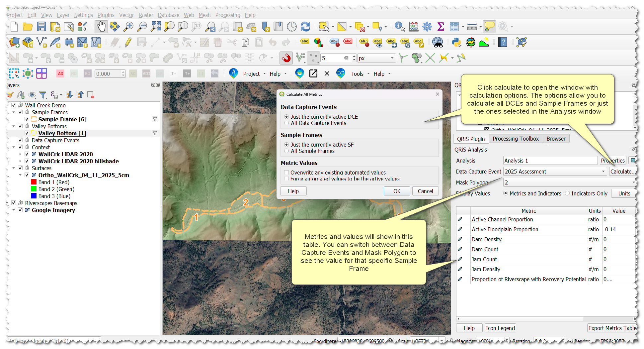Image resolution: width=644 pixels, height=349 pixels.
Task: Open the Data Capture Event dropdown
Action: [x=555, y=172]
